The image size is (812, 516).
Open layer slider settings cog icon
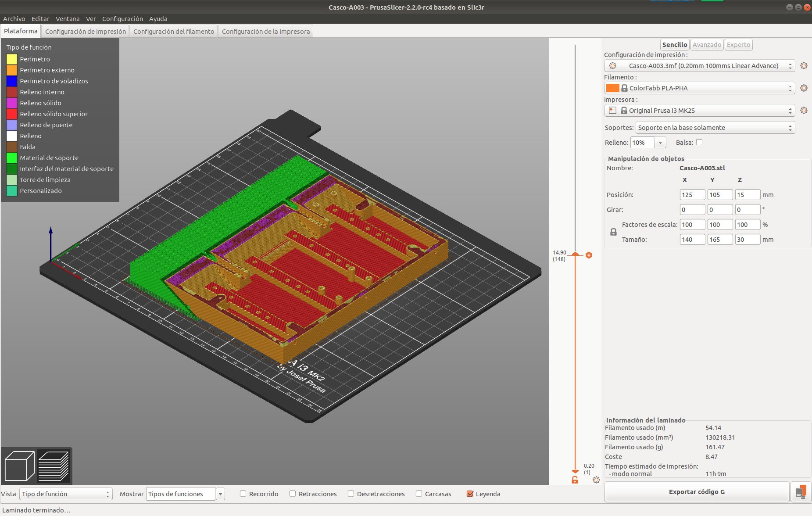(596, 480)
